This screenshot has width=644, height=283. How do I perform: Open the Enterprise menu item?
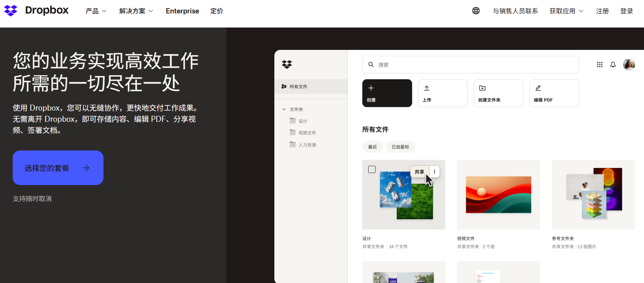[182, 11]
